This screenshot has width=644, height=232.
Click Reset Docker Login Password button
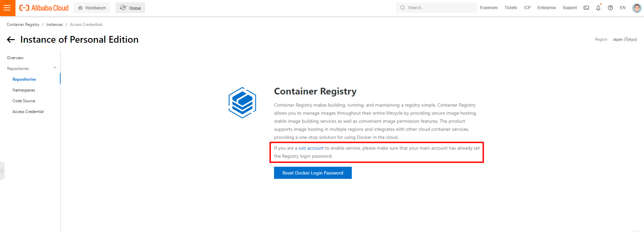313,173
